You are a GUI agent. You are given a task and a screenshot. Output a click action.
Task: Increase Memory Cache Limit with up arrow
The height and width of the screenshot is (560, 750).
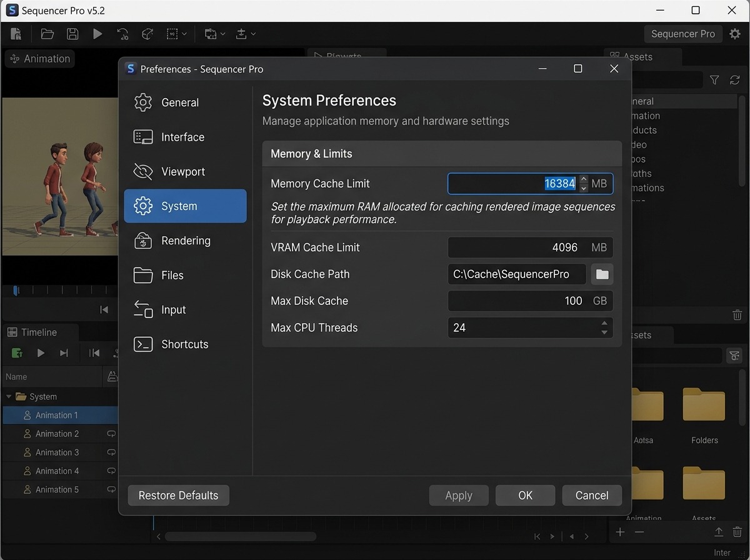584,179
